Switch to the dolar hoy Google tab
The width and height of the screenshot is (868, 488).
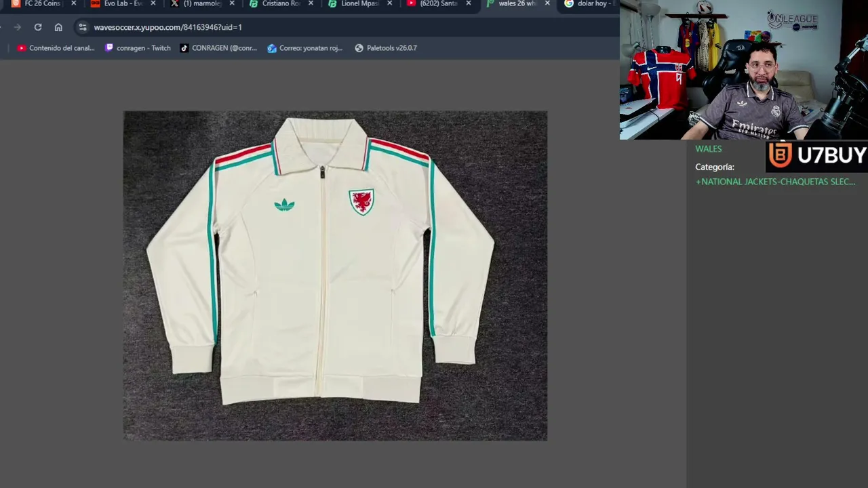(591, 4)
